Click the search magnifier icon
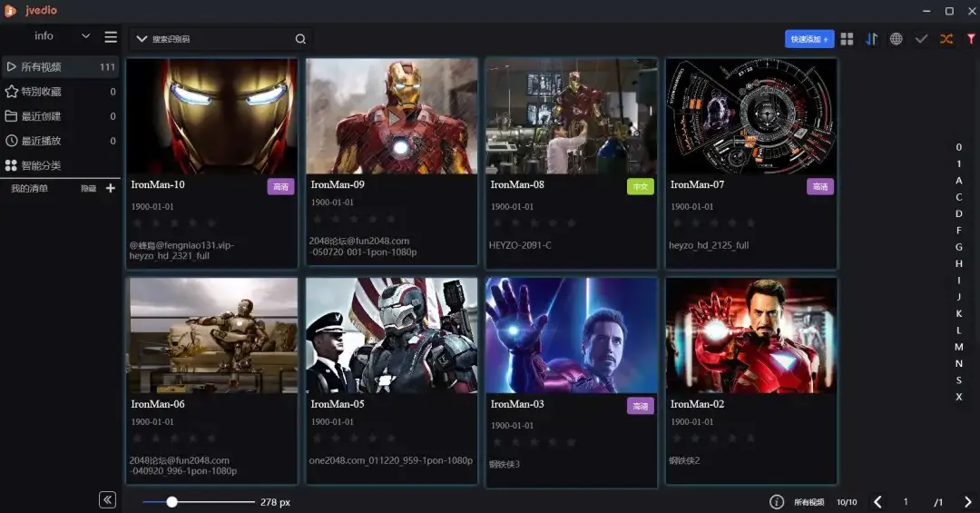Viewport: 980px width, 513px height. click(300, 39)
